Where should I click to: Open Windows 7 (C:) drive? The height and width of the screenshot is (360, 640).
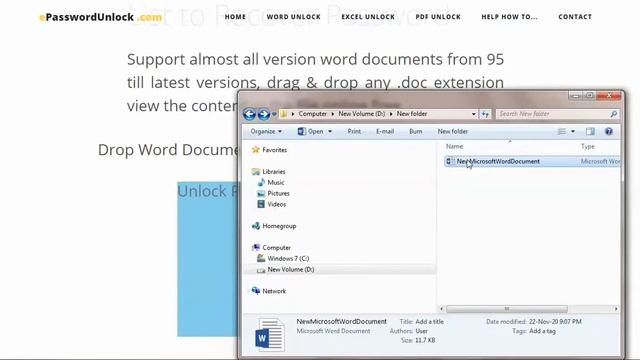[288, 258]
